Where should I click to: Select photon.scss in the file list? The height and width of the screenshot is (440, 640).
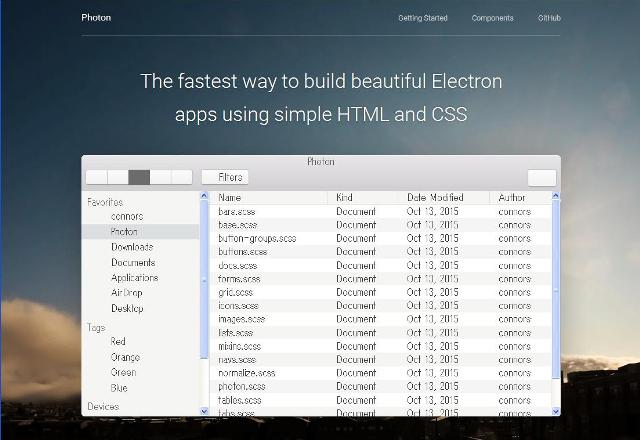[x=380, y=387]
